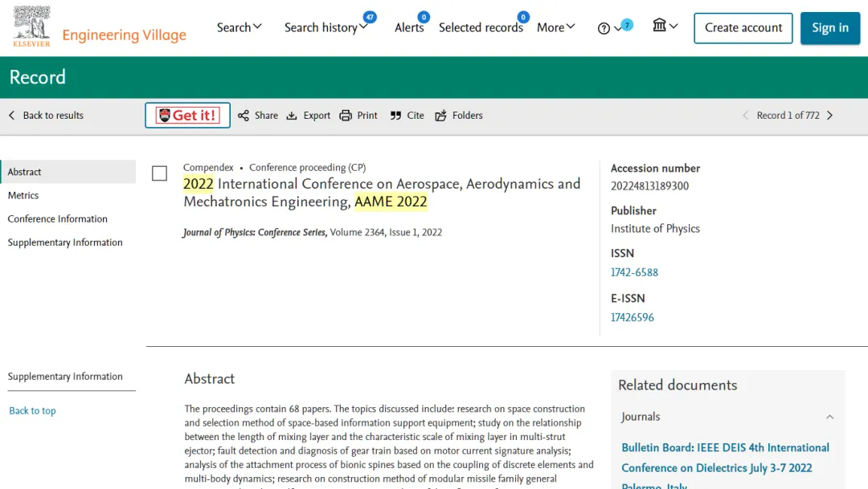Viewport: 868px width, 489px height.
Task: Collapse the Journals related documents section
Action: (829, 417)
